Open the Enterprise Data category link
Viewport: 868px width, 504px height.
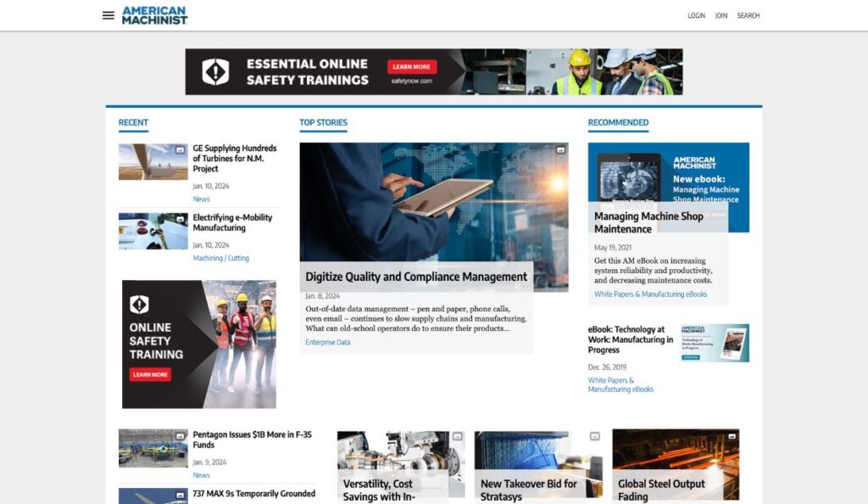pos(326,342)
